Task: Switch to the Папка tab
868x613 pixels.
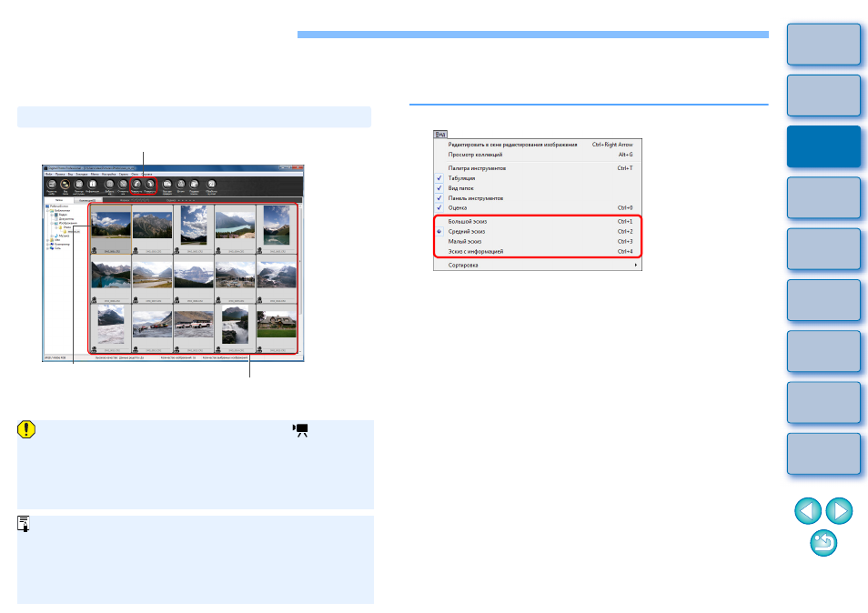Action: point(58,200)
